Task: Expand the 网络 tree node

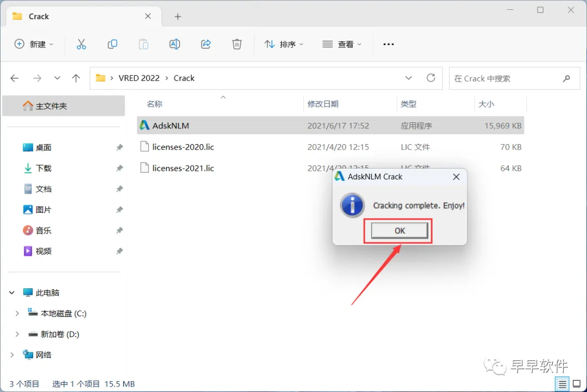Action: (12, 354)
